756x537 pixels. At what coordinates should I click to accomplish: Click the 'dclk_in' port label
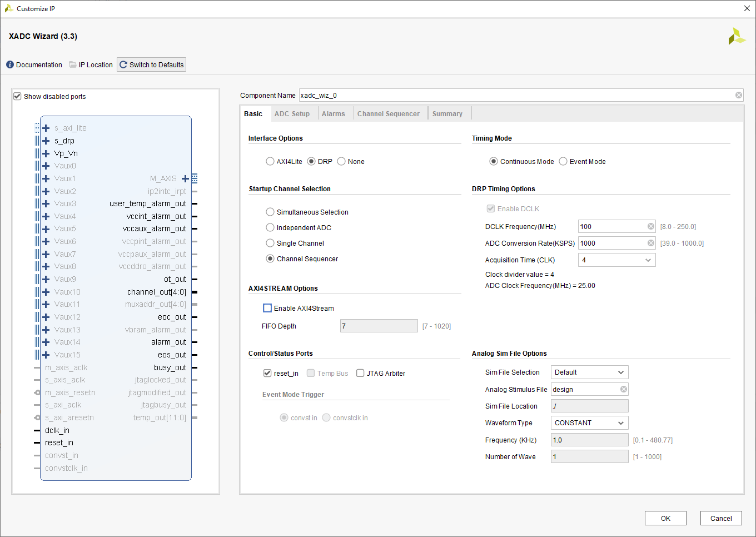click(x=57, y=430)
